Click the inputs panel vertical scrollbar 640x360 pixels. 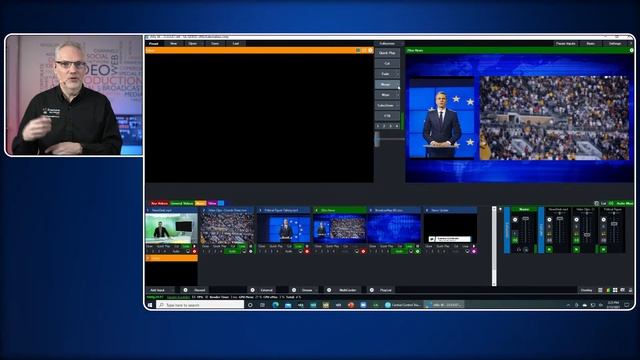[494, 246]
